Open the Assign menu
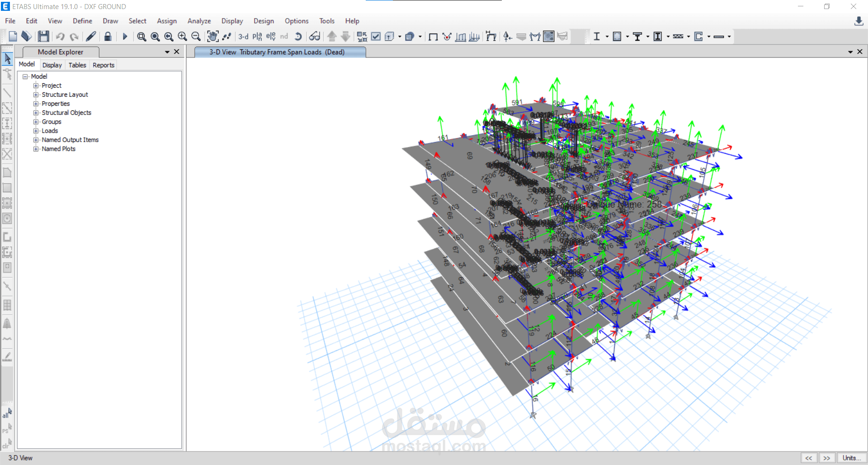Viewport: 868px width, 465px height. tap(167, 21)
